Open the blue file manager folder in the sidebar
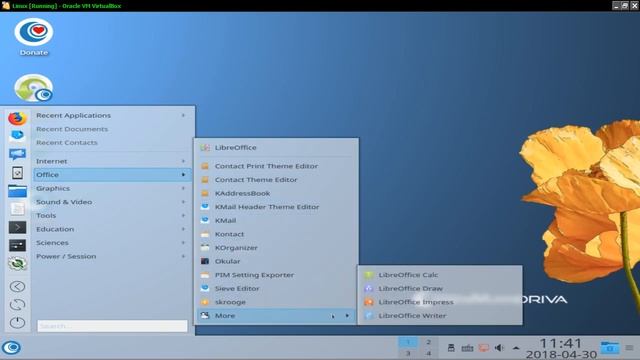 click(x=17, y=191)
